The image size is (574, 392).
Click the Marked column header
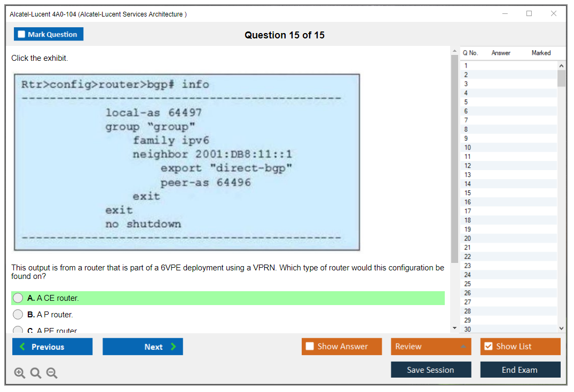pos(541,53)
